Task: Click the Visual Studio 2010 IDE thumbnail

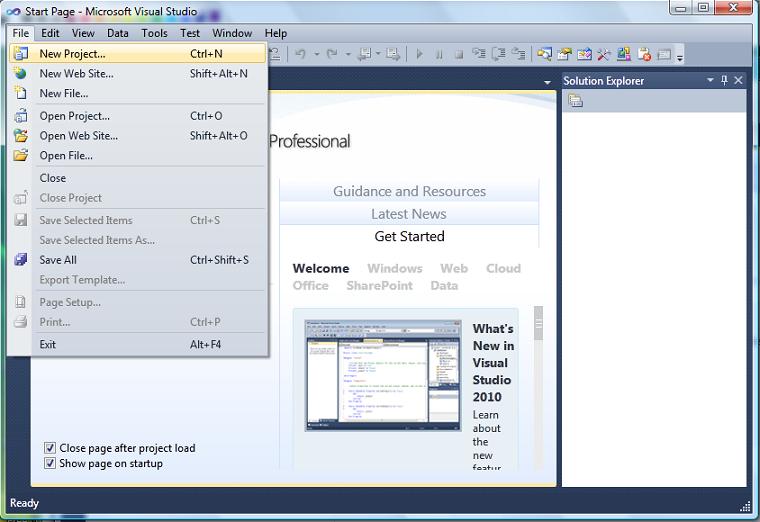Action: click(x=383, y=375)
